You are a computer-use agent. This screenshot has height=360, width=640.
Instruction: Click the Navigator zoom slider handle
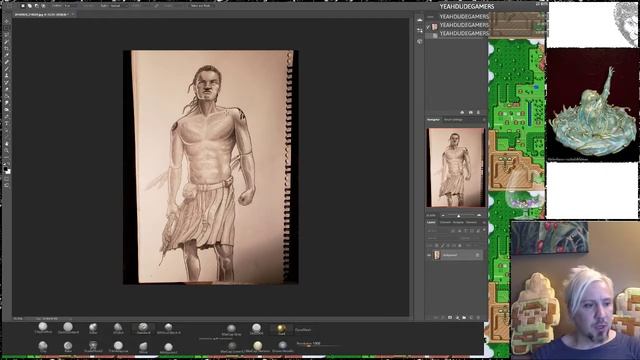[458, 216]
